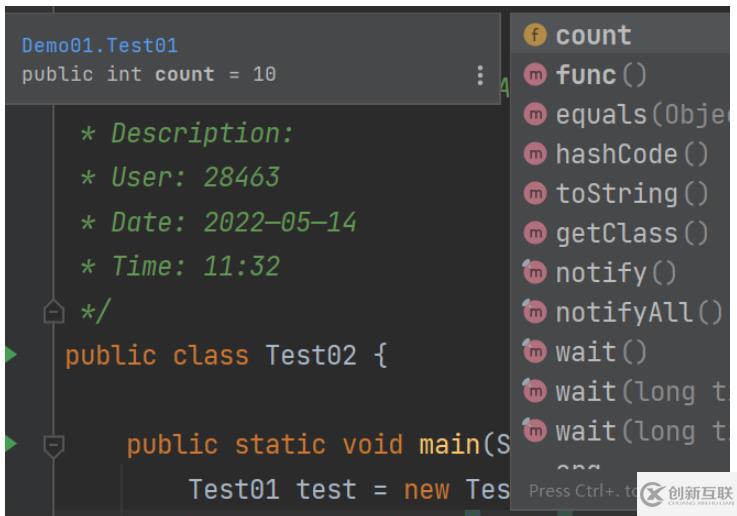This screenshot has height=516, width=737.
Task: Run the main method via its gutter arrow
Action: [10, 443]
